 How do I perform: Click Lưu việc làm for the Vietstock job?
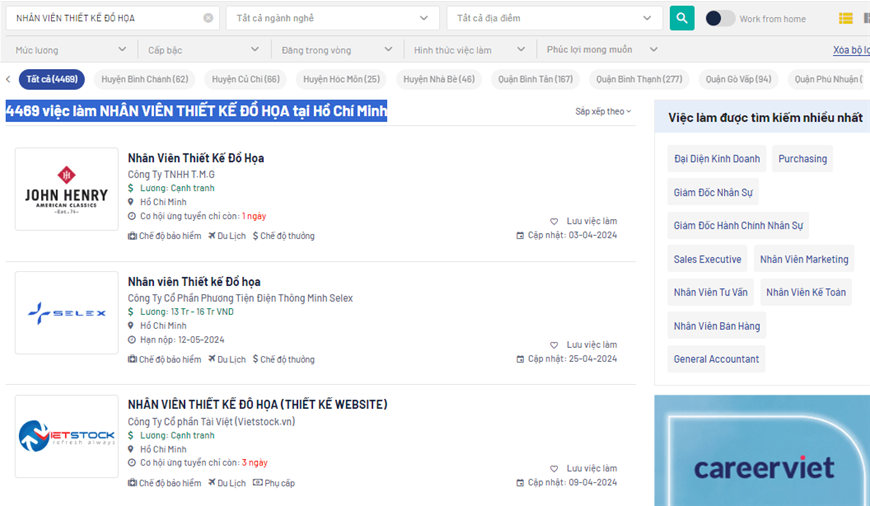(591, 469)
